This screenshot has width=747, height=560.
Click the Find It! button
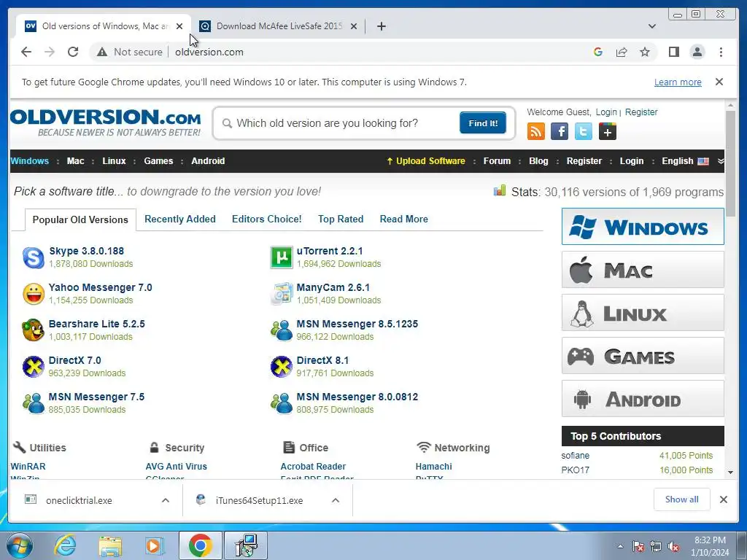point(483,122)
